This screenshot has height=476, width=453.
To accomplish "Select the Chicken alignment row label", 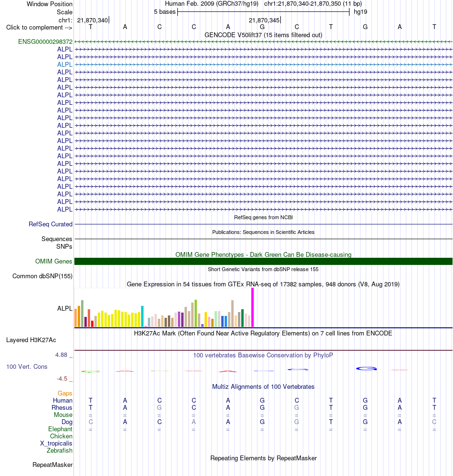I will tap(61, 436).
